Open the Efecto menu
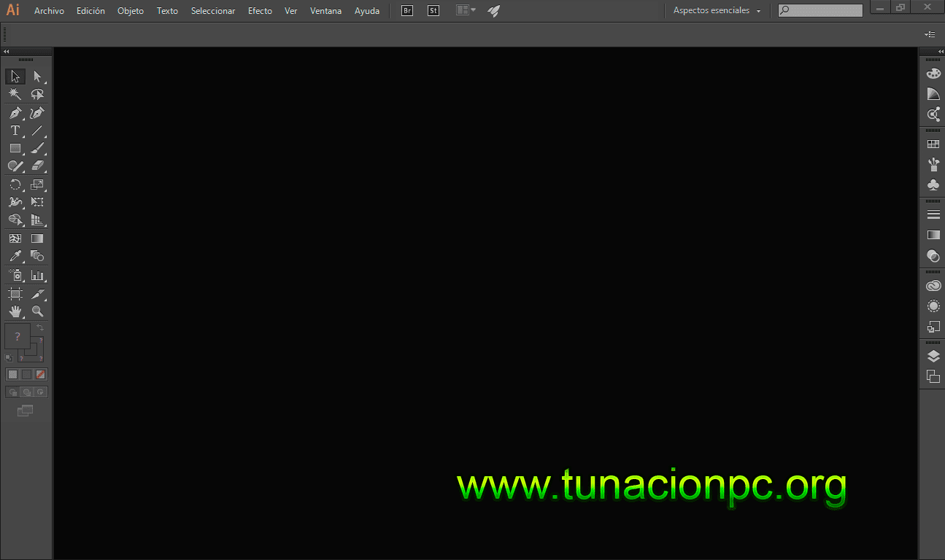The height and width of the screenshot is (560, 945). [260, 11]
